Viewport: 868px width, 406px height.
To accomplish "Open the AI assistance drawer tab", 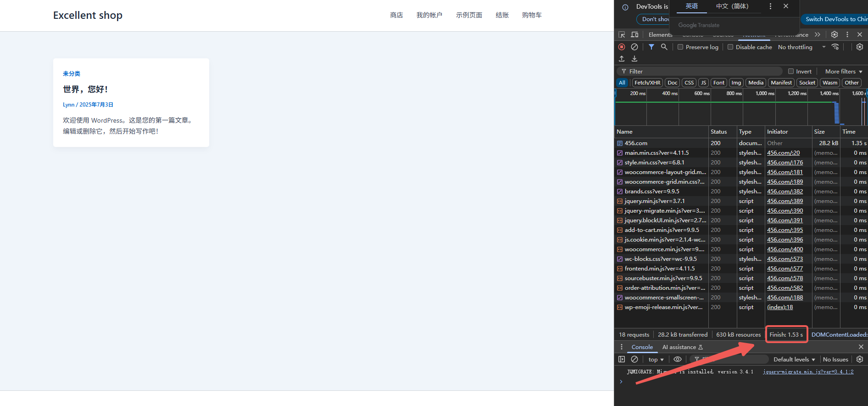I will point(682,347).
